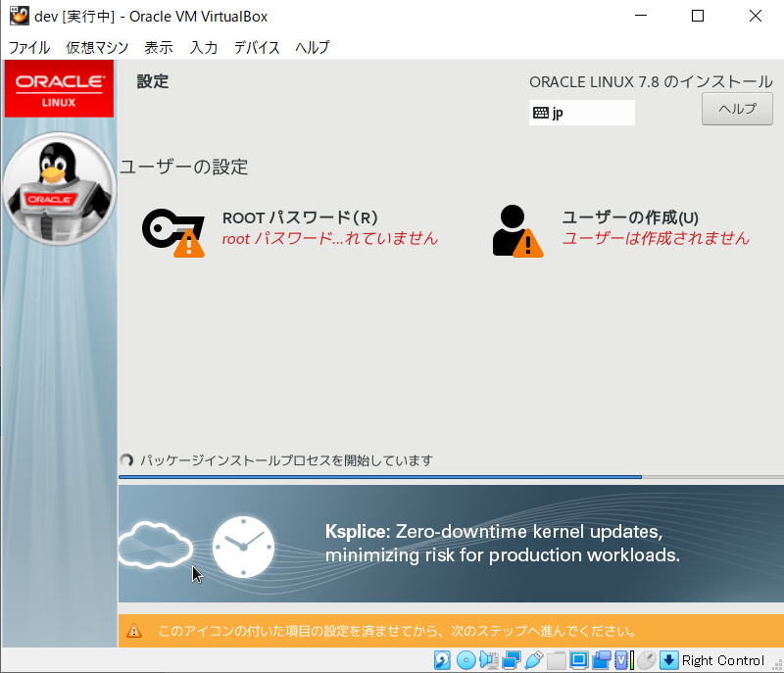Click the Oracle Linux logo

click(59, 89)
